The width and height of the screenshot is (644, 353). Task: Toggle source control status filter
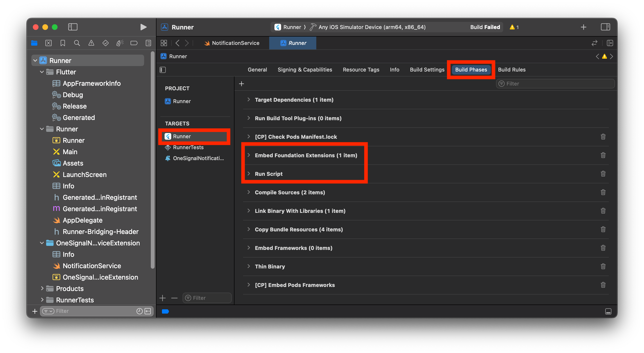pos(148,311)
